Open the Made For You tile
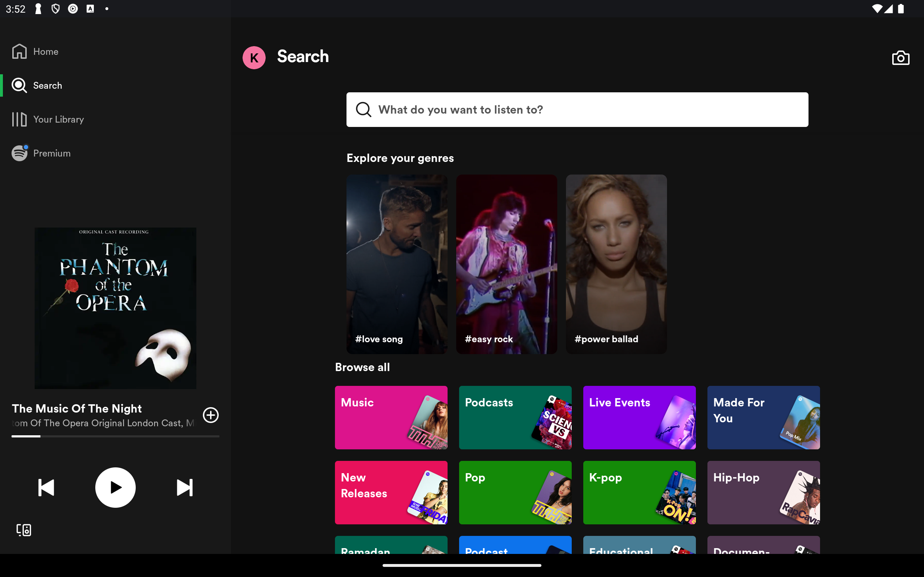The height and width of the screenshot is (577, 924). click(x=763, y=418)
